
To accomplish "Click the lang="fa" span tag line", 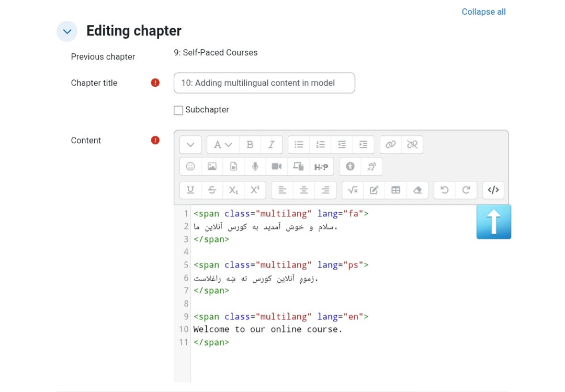I will 281,214.
